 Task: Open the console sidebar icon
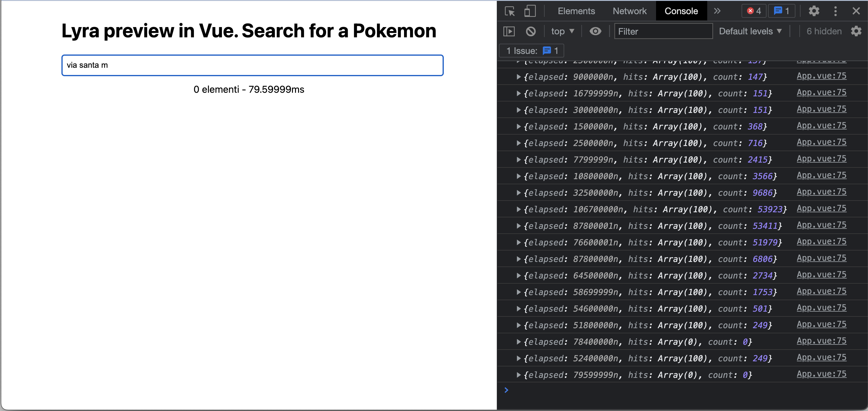509,31
